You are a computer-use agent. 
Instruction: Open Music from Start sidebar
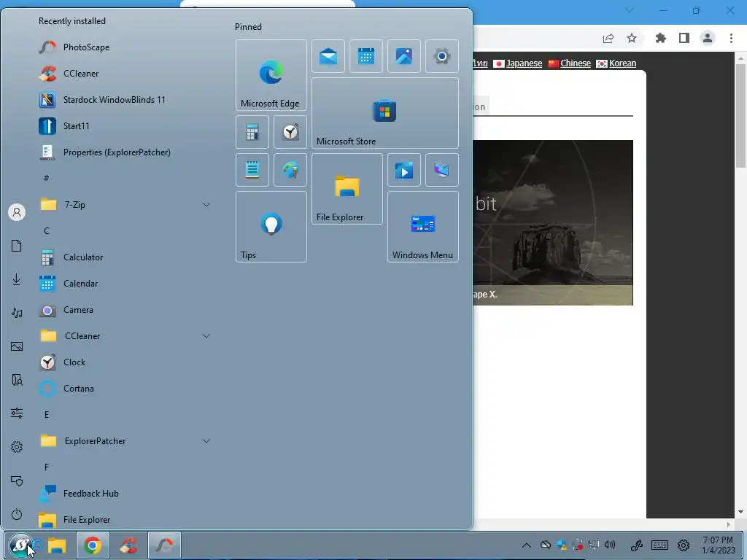[x=17, y=313]
